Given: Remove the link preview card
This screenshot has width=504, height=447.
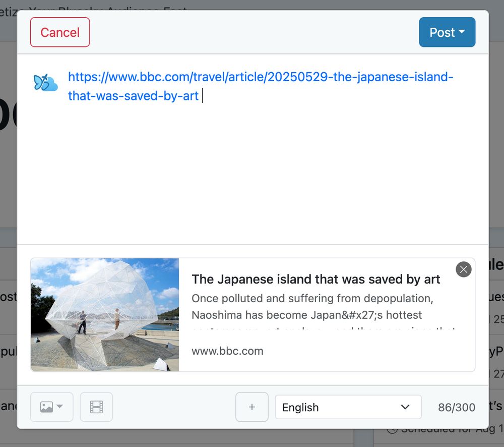Looking at the screenshot, I should click(464, 269).
